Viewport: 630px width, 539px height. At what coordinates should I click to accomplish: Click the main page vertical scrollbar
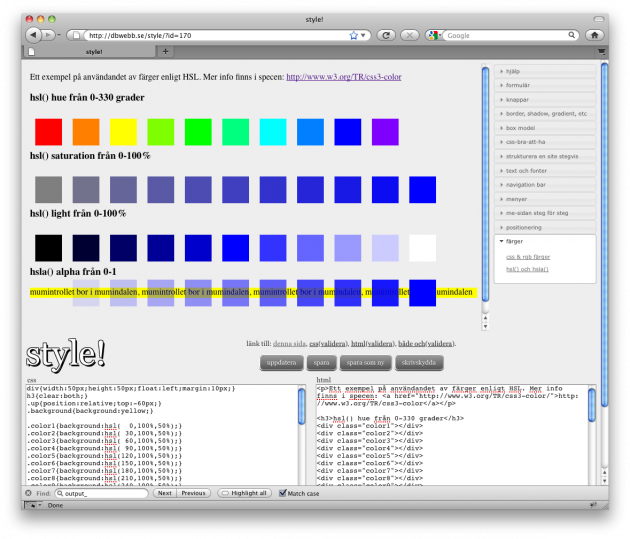point(605,235)
